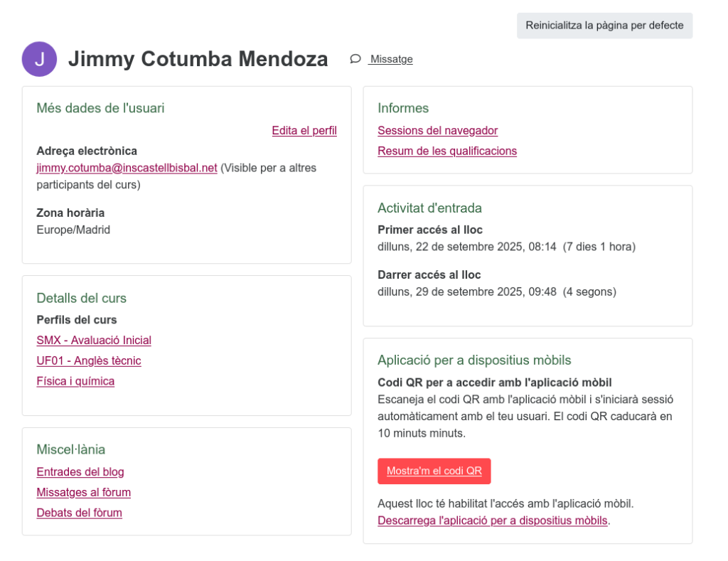Open Edita el perfil link
Viewport: 728px width, 561px height.
304,130
